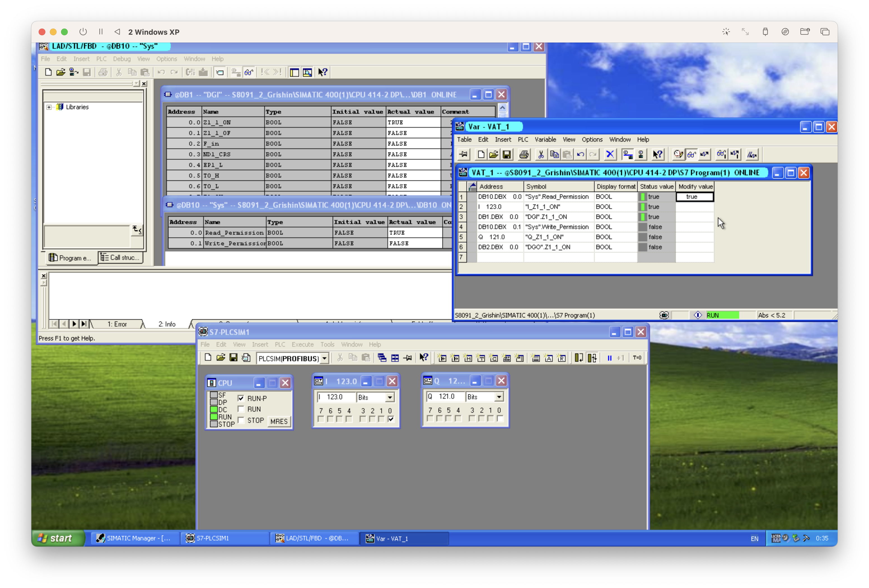The width and height of the screenshot is (869, 588).
Task: Click the Pause scan icon in PLCSIM toolbar
Action: tap(609, 358)
